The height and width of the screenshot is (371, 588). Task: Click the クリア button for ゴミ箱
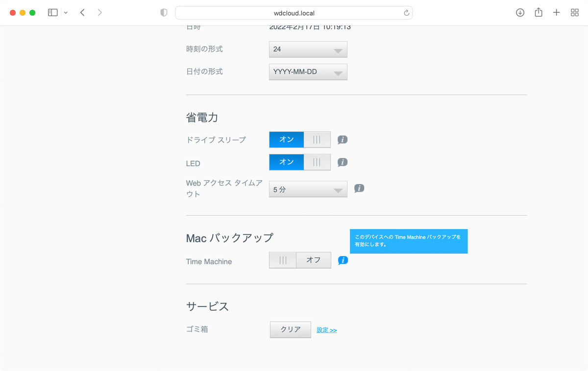pyautogui.click(x=291, y=329)
